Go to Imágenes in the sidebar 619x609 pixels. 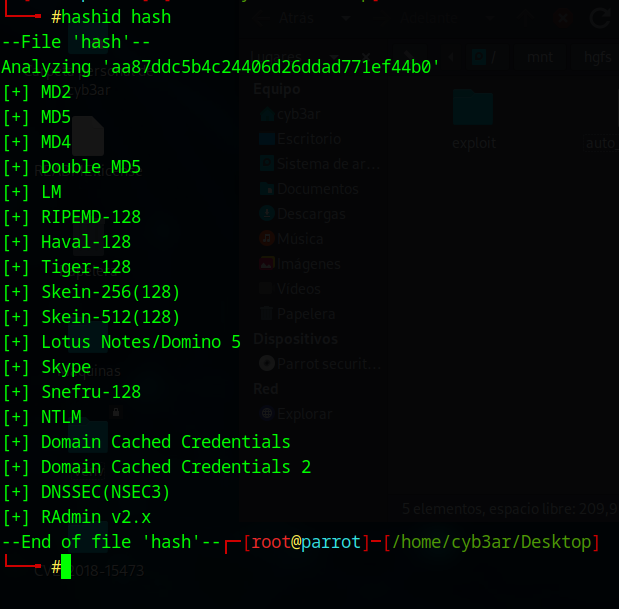(x=308, y=264)
